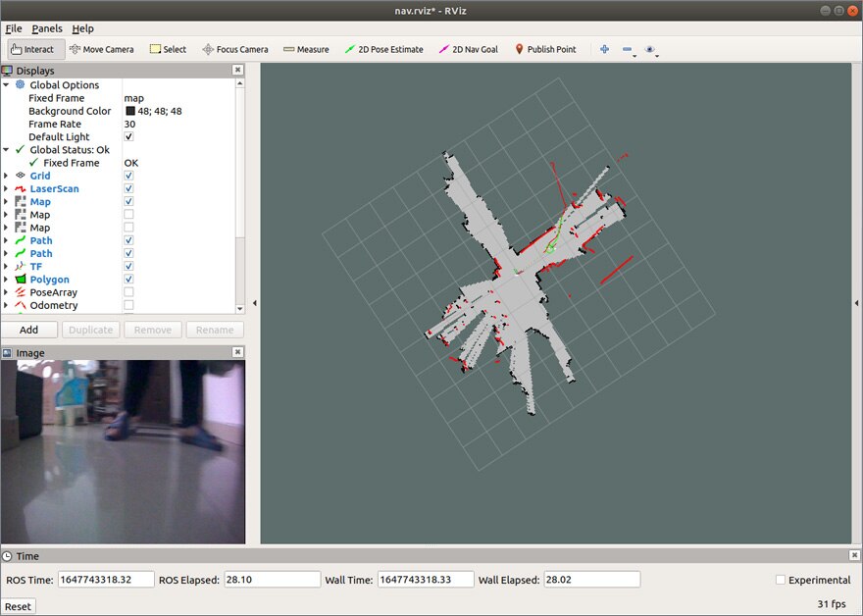Image resolution: width=863 pixels, height=616 pixels.
Task: Toggle the Experimental checkbox
Action: pos(781,580)
